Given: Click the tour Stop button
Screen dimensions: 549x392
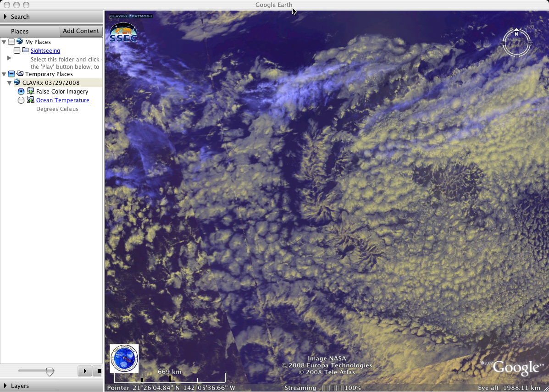Looking at the screenshot, I should (98, 370).
